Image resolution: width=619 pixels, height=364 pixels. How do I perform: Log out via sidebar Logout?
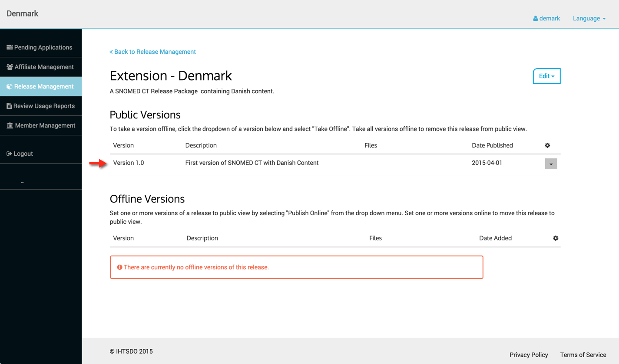[41, 154]
